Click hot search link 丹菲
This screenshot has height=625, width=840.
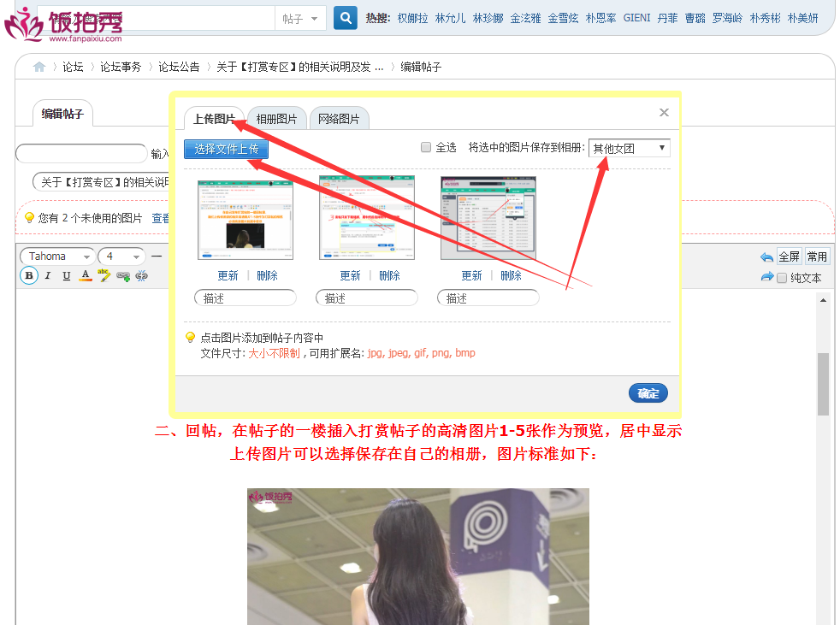[667, 18]
